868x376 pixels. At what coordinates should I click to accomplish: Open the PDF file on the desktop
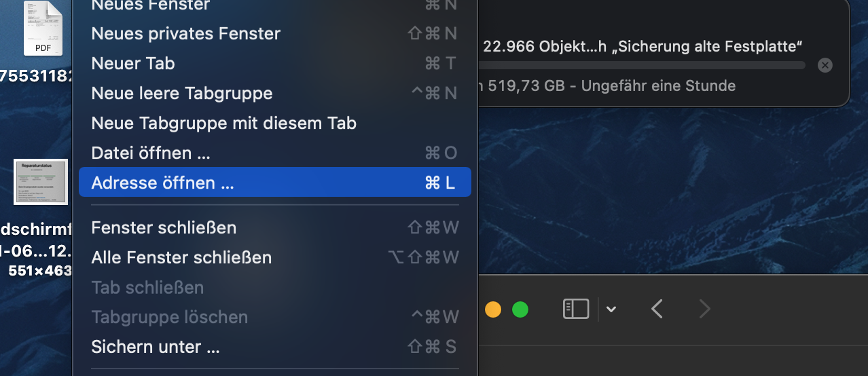(x=43, y=29)
